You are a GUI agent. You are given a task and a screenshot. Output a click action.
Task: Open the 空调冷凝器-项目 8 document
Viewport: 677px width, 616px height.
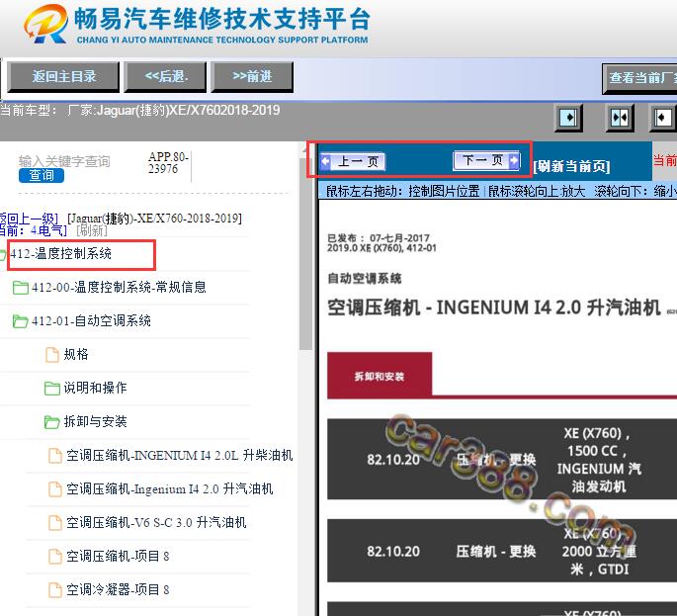(x=118, y=589)
